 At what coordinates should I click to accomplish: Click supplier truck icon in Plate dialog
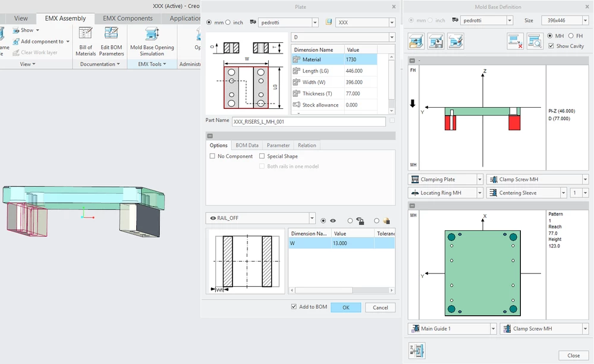(253, 23)
